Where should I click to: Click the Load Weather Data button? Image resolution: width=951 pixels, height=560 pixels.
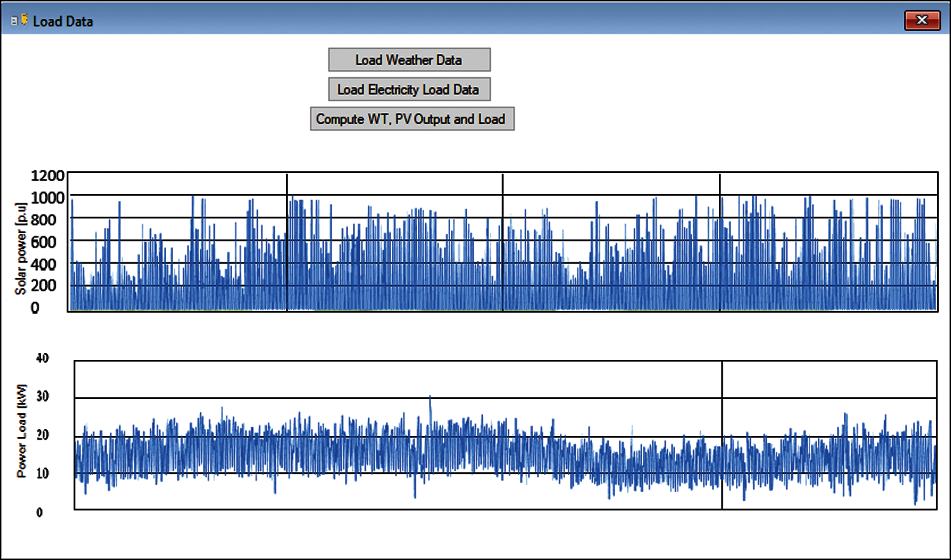click(x=409, y=60)
